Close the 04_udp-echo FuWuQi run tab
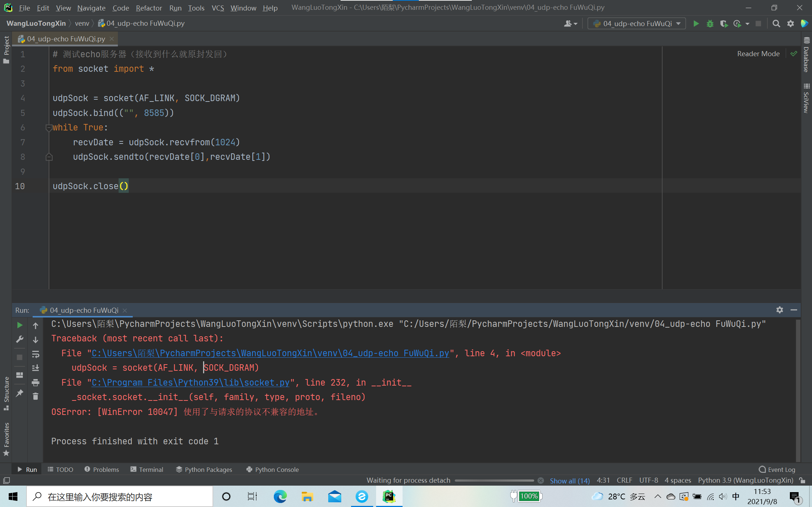 click(125, 310)
